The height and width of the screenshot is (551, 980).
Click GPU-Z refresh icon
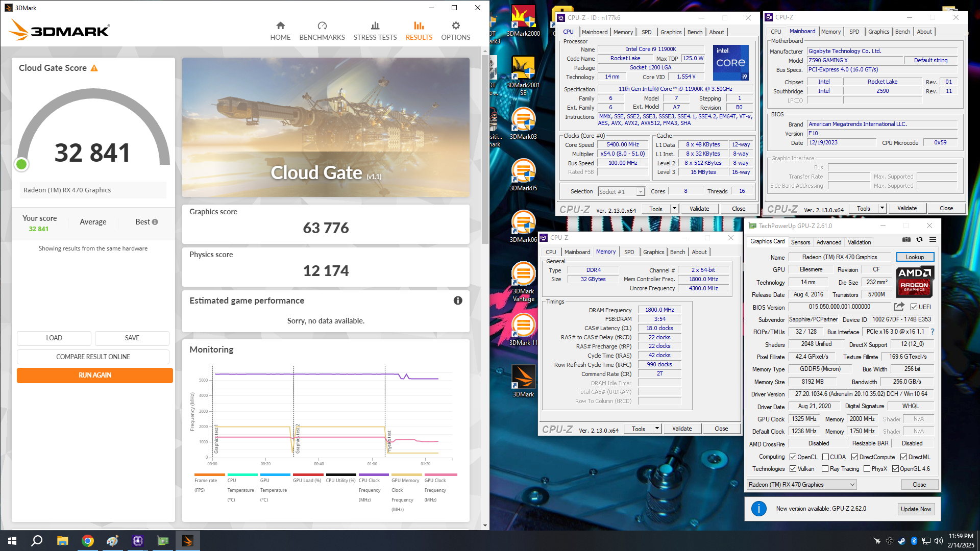(919, 239)
